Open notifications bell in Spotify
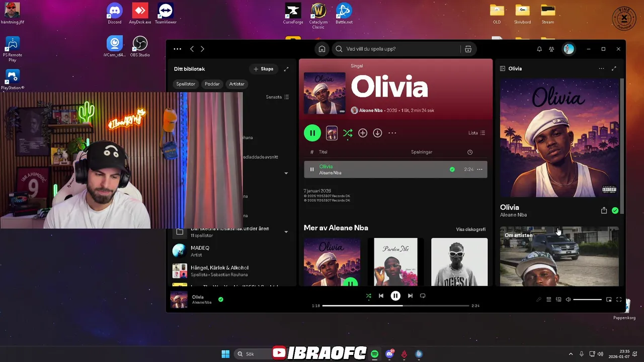Viewport: 644px width, 362px height. (539, 49)
